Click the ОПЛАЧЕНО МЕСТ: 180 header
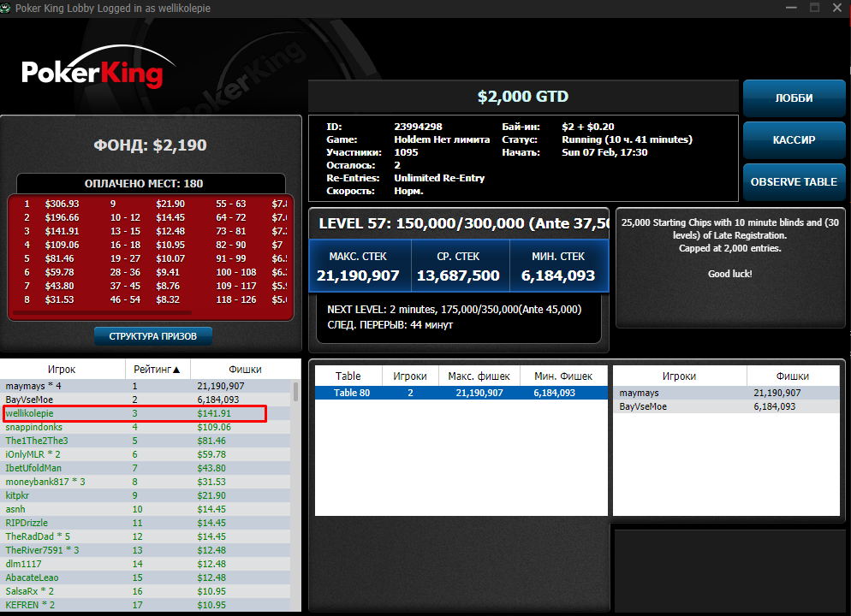 (x=144, y=184)
